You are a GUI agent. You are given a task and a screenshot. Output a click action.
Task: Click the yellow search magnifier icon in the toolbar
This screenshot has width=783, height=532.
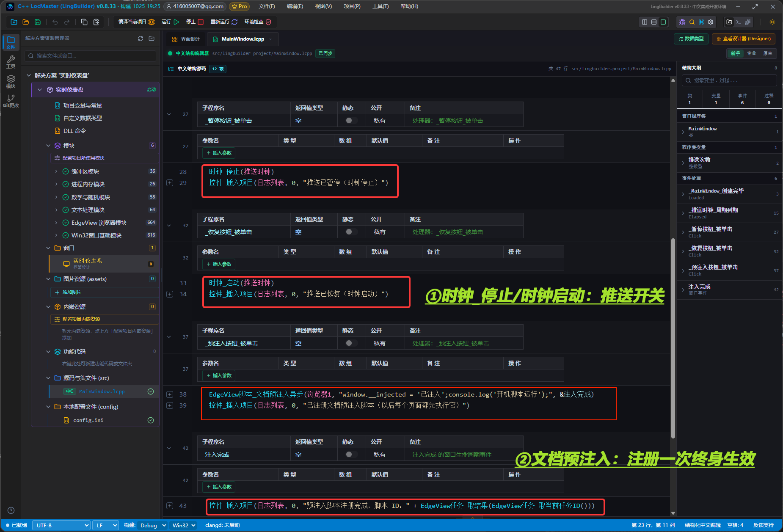pyautogui.click(x=692, y=22)
